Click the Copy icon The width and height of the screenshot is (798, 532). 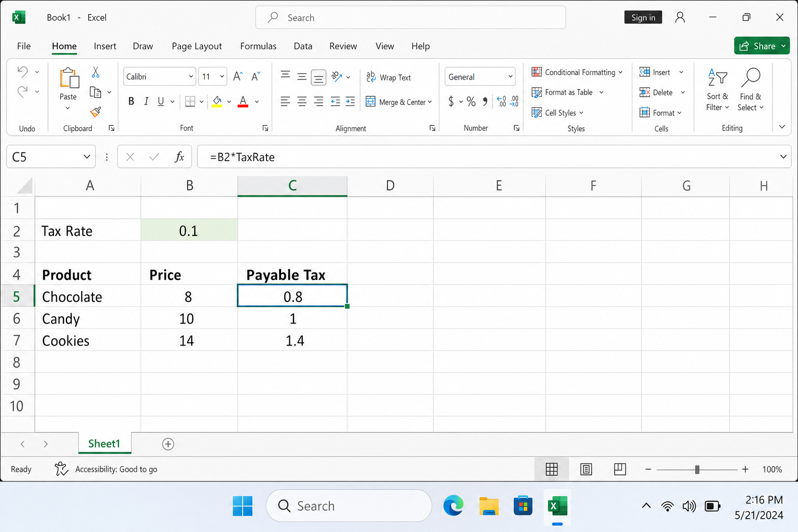point(95,92)
